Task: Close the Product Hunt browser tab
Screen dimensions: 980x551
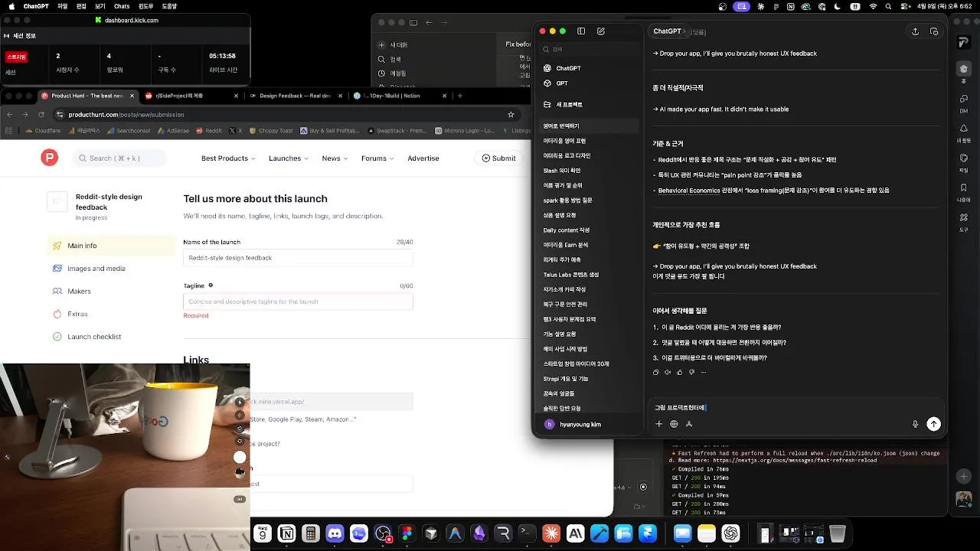Action: (x=132, y=96)
